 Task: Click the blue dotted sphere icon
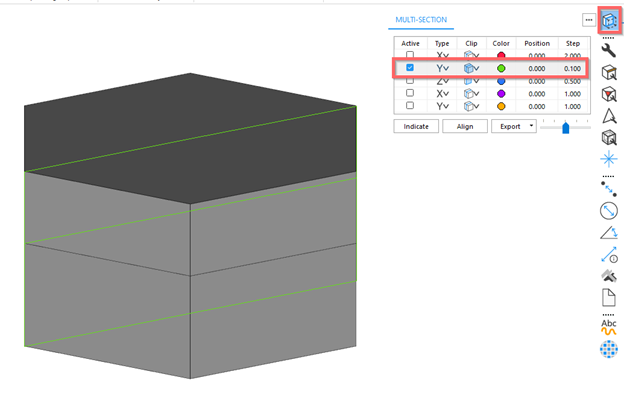(x=608, y=349)
